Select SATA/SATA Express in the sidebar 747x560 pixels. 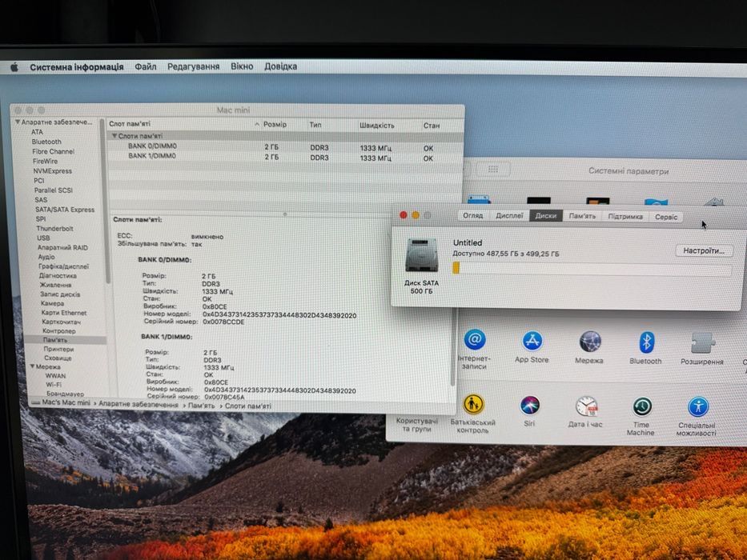click(x=65, y=210)
